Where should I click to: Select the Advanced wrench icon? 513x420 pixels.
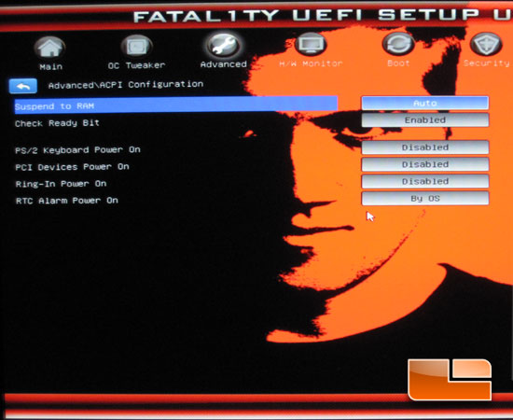click(x=224, y=46)
